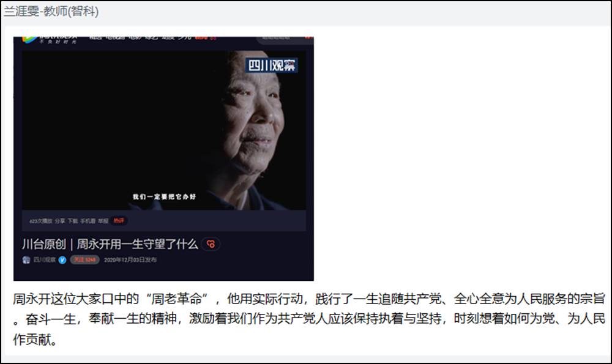
Task: Open the 热评 hot comments badge
Action: tap(119, 221)
